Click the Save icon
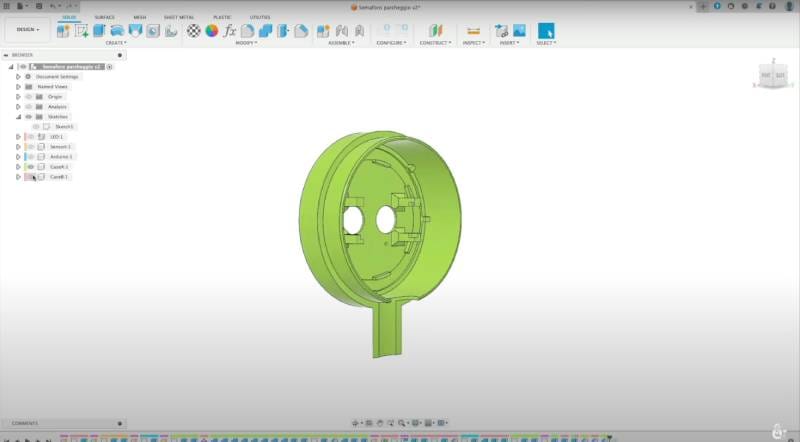Image resolution: width=800 pixels, height=442 pixels. pyautogui.click(x=39, y=6)
